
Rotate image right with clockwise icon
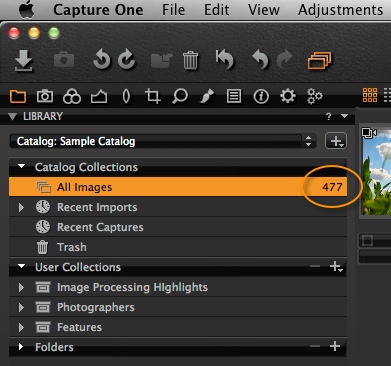(127, 60)
